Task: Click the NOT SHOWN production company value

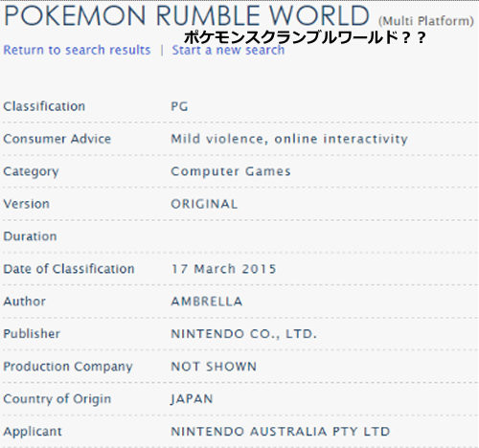Action: (214, 367)
